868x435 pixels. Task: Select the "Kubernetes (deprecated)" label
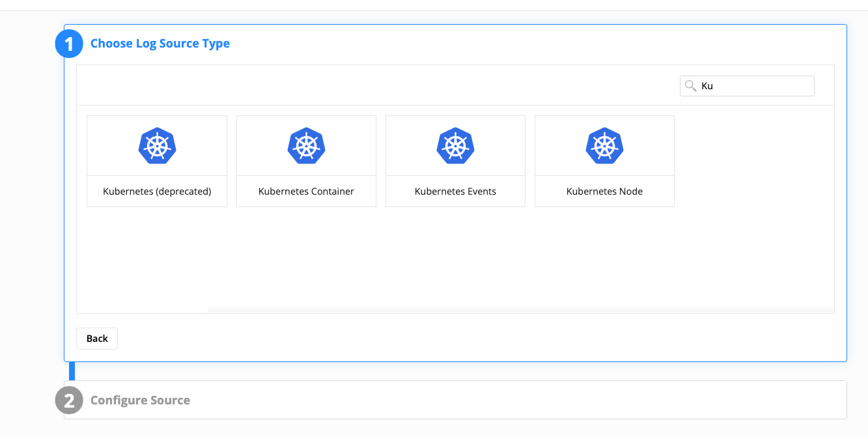click(x=157, y=191)
